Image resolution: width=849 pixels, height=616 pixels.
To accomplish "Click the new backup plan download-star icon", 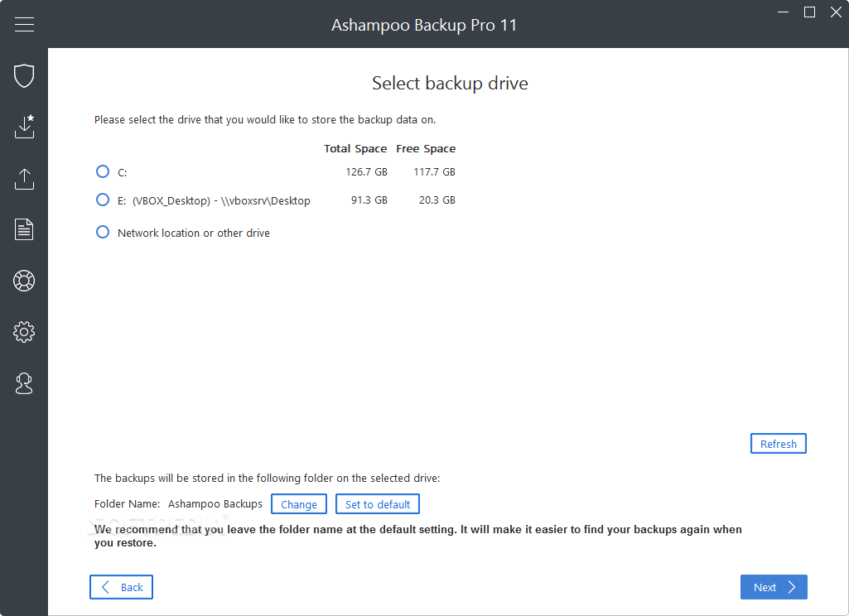I will pyautogui.click(x=24, y=126).
